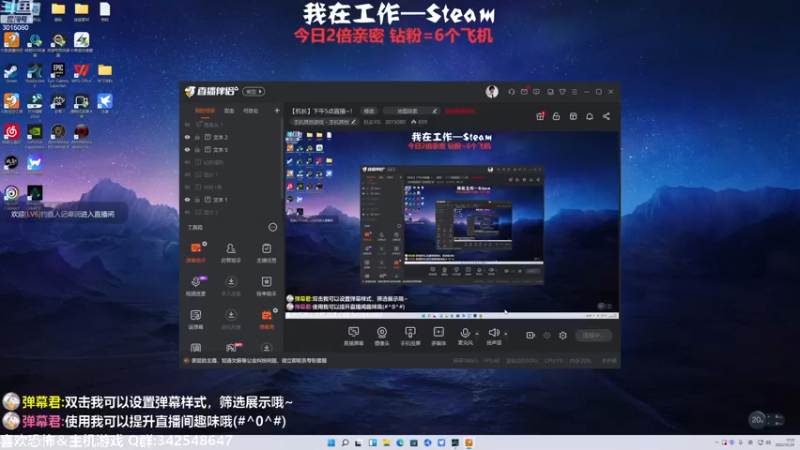Screen dimensions: 800x450
Task: Click the 扬声器 speaker icon
Action: [493, 333]
